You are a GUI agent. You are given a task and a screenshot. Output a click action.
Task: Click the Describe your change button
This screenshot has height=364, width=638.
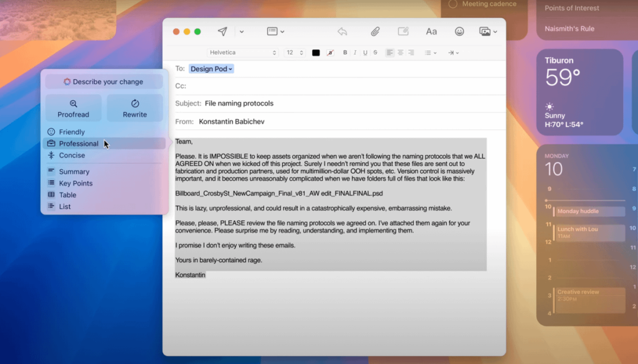point(103,82)
